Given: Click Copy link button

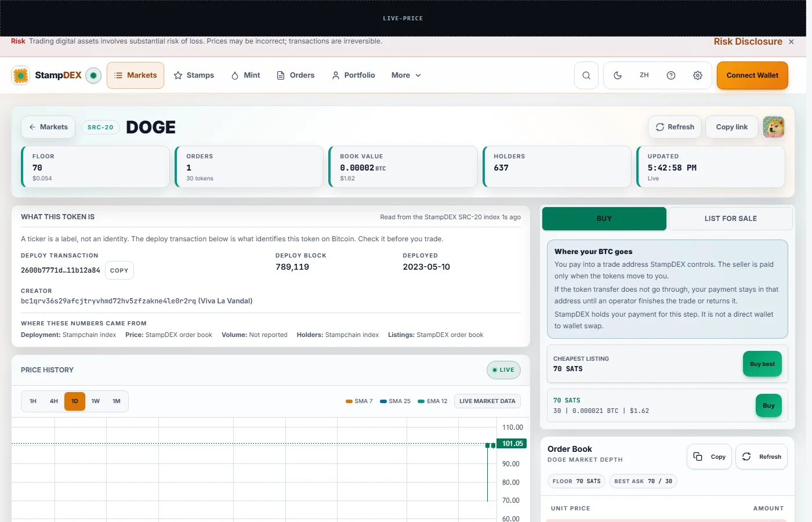Looking at the screenshot, I should [732, 127].
